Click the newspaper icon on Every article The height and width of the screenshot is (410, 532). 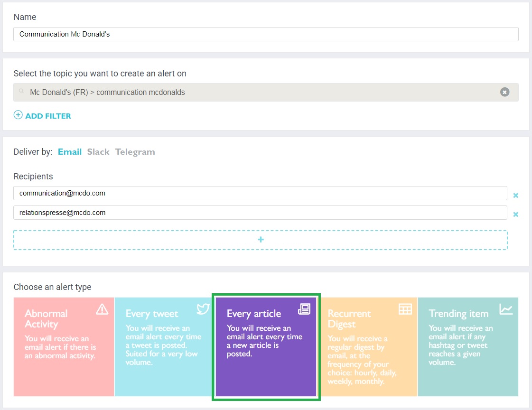(304, 308)
